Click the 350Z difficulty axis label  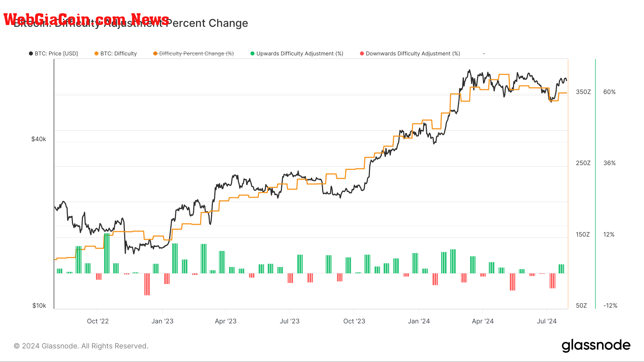pyautogui.click(x=583, y=92)
